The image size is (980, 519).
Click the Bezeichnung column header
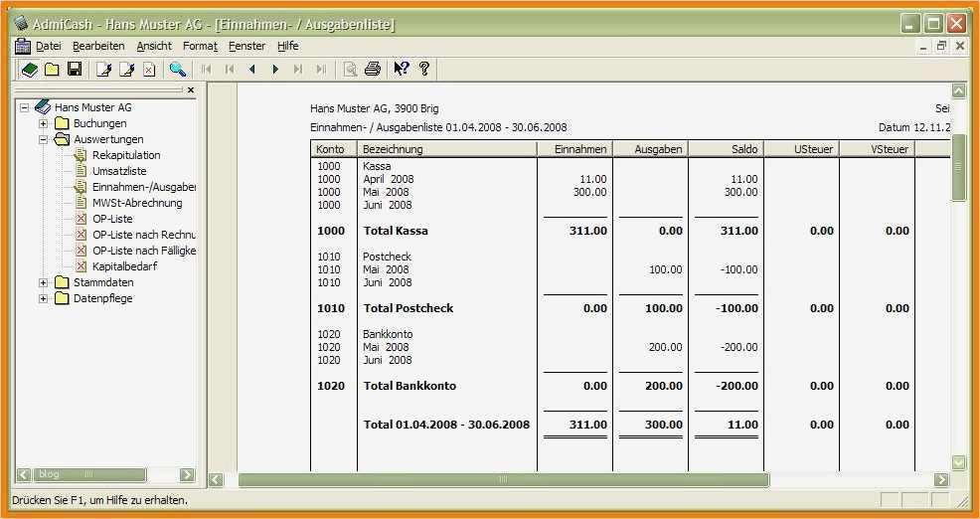[x=447, y=149]
